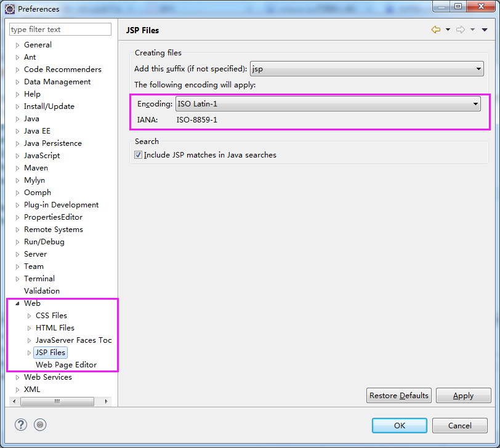Select Java Persistence in the tree

point(52,143)
